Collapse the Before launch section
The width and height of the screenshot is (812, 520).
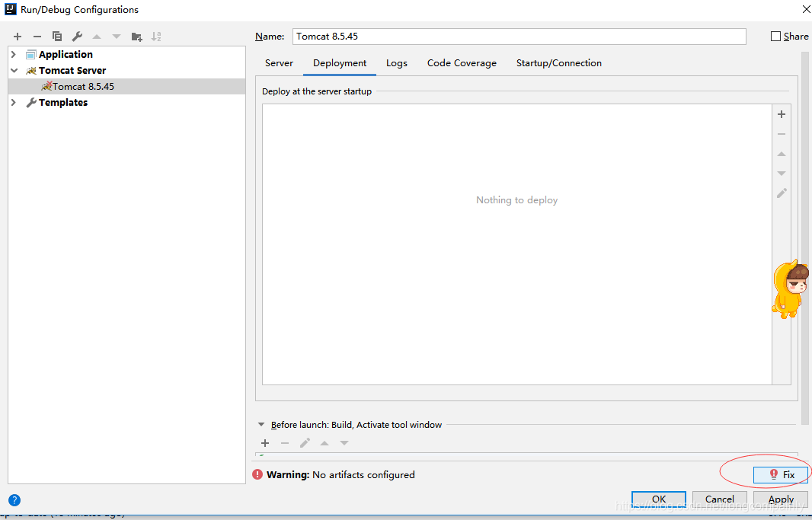tap(261, 425)
